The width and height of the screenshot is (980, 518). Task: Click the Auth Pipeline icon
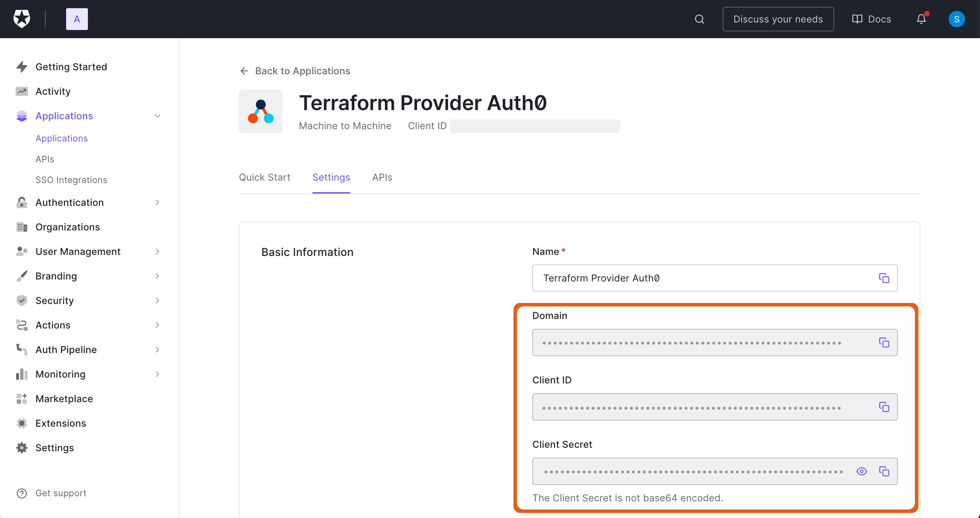point(22,350)
